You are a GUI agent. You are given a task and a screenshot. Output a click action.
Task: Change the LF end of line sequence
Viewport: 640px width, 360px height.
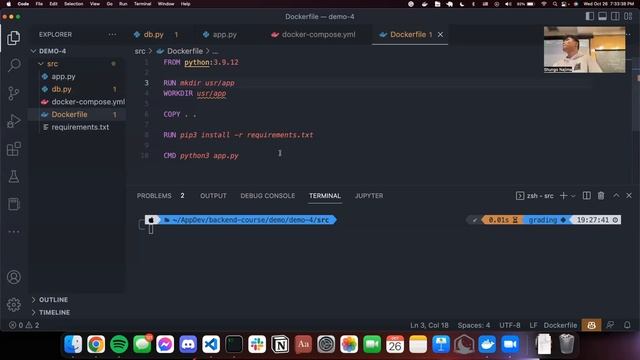tap(533, 325)
